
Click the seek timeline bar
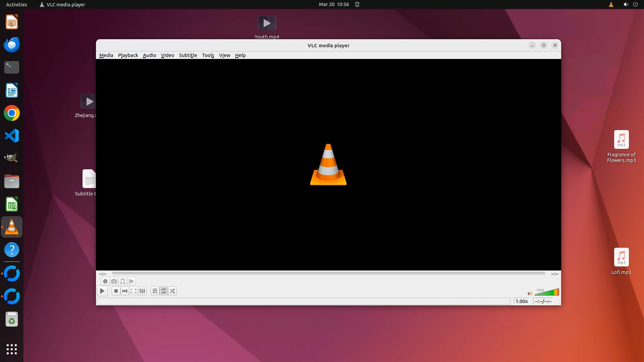pos(328,274)
